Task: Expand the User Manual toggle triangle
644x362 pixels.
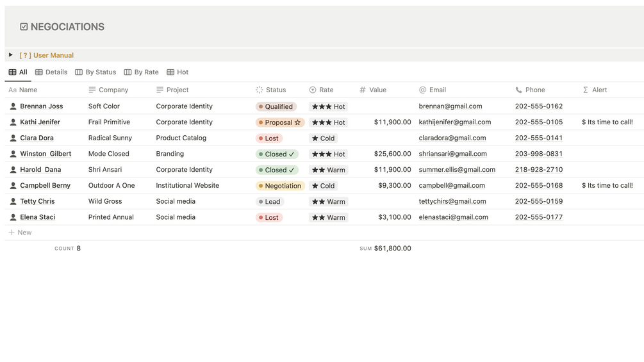Action: pos(11,54)
